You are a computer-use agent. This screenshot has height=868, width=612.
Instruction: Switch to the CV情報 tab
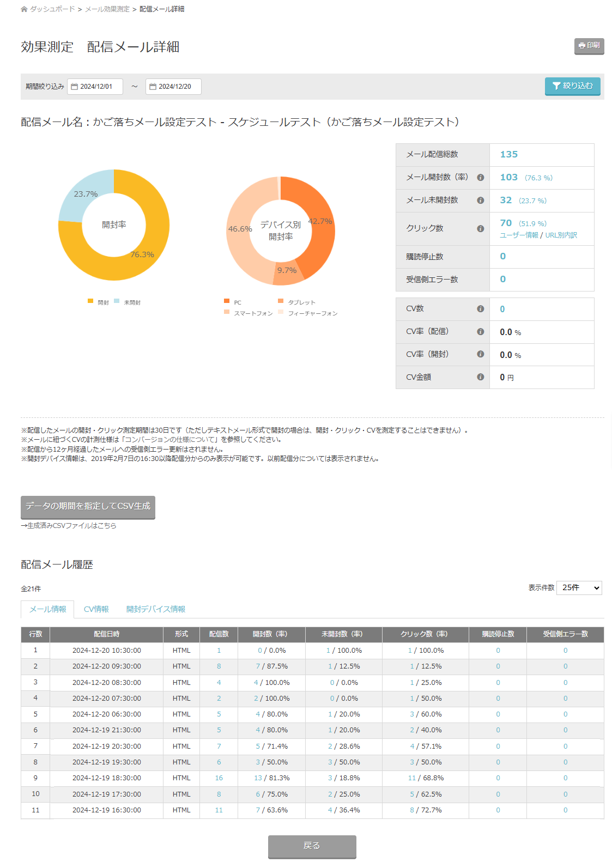click(96, 609)
